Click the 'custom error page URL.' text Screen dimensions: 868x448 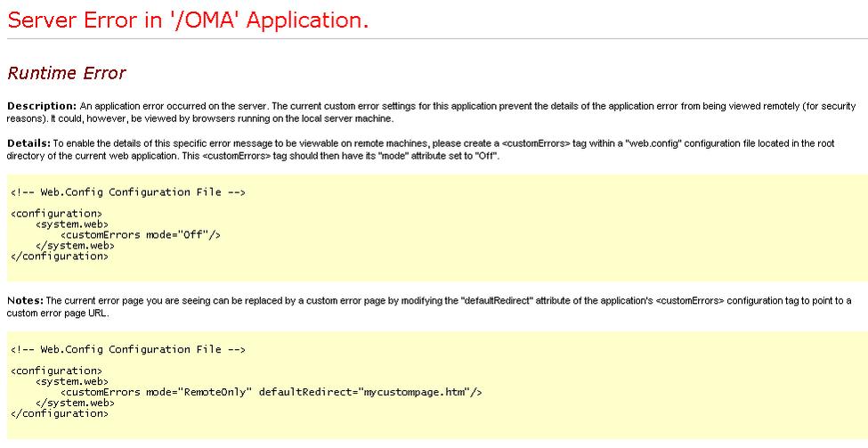(x=59, y=314)
